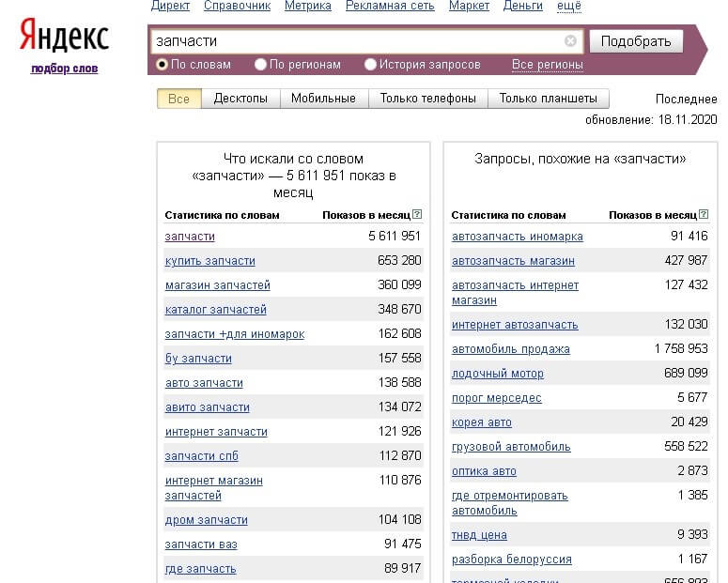The image size is (728, 583).
Task: Switch to the Только телефоны tab
Action: pyautogui.click(x=428, y=99)
